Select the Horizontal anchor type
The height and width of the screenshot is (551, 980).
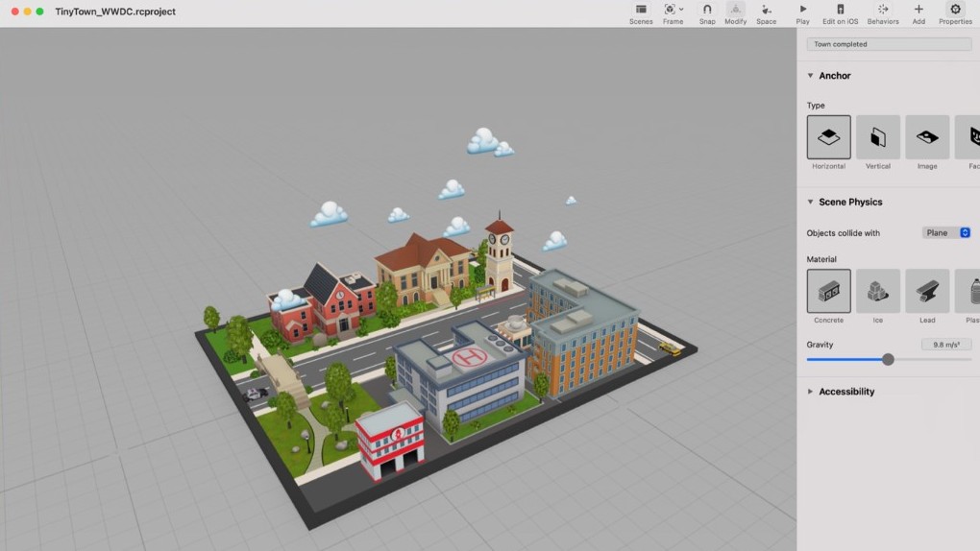828,137
